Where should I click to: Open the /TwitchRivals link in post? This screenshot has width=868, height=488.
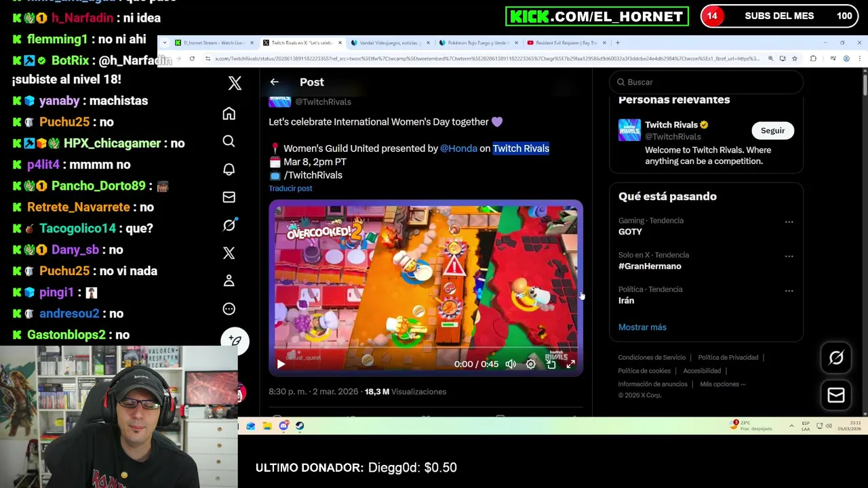coord(313,175)
